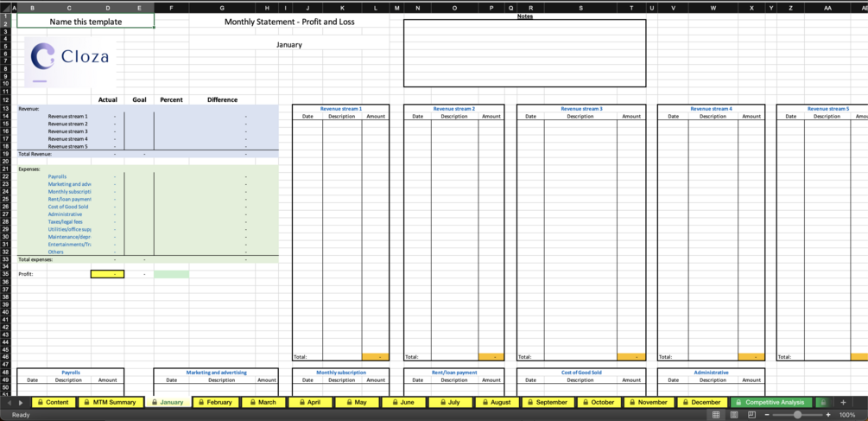Image resolution: width=868 pixels, height=421 pixels.
Task: Click 'Marketing and advertising' table header
Action: (x=217, y=373)
